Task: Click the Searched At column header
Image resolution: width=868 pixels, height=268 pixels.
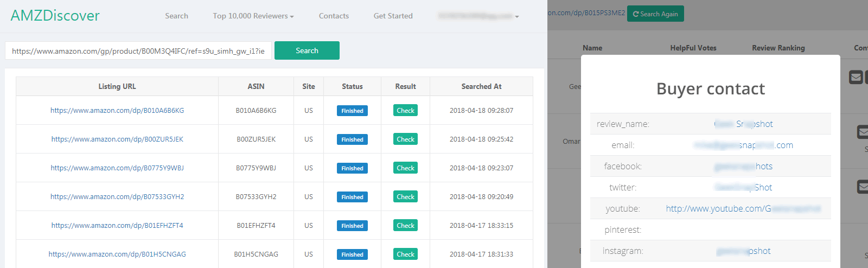Action: [x=481, y=86]
